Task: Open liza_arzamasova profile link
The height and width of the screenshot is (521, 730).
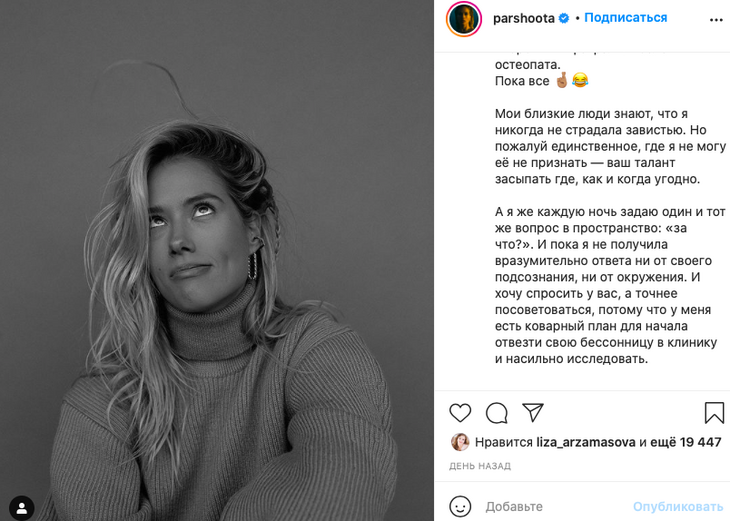Action: [586, 442]
